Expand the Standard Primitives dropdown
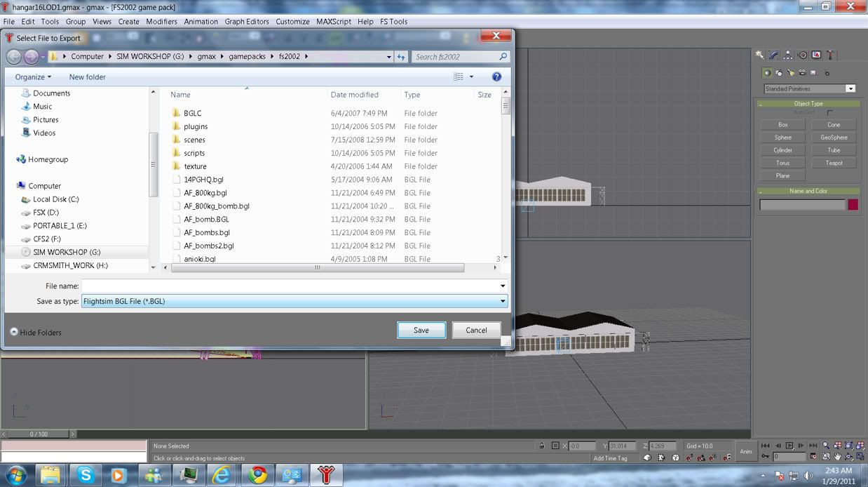This screenshot has width=868, height=487. tap(850, 89)
